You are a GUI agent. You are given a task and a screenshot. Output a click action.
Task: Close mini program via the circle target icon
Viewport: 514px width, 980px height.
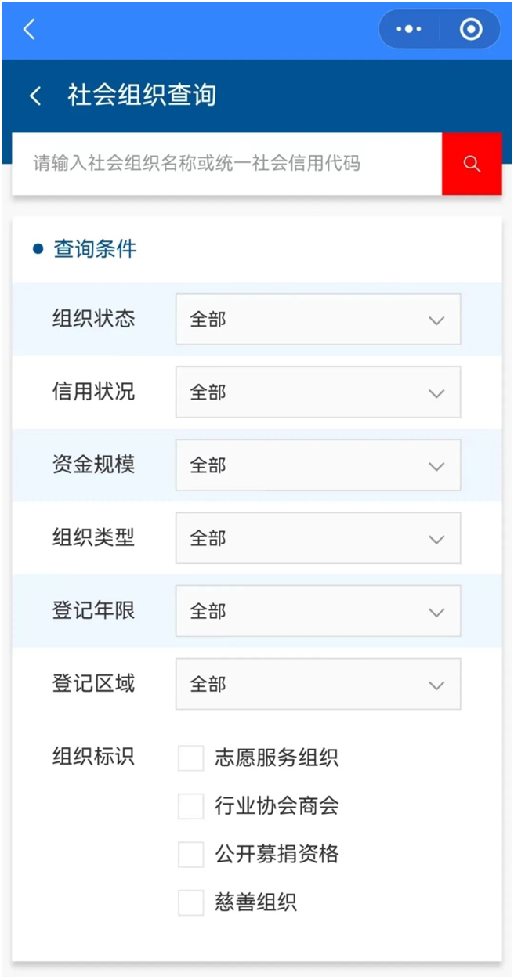470,30
